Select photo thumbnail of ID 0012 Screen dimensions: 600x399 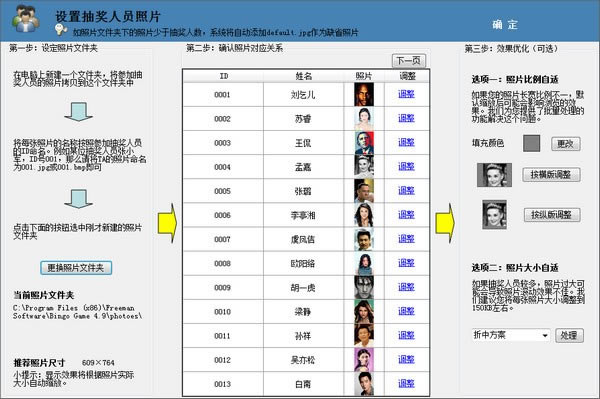tap(364, 360)
